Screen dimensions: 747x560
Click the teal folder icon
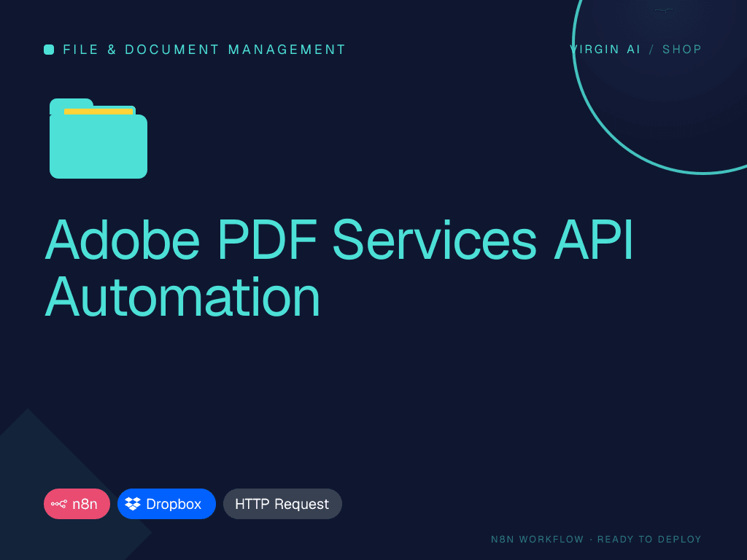(98, 139)
